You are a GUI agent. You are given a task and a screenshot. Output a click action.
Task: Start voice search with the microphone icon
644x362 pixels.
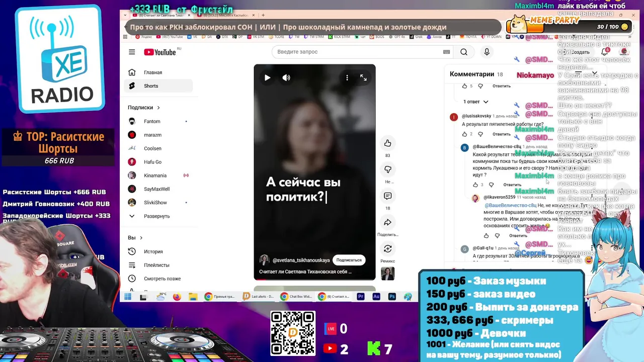pyautogui.click(x=487, y=52)
